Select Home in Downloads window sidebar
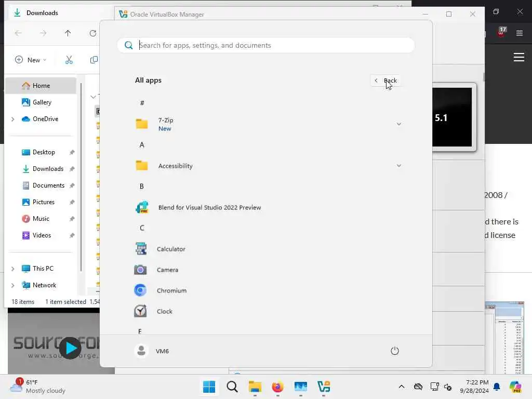Screen dimensions: 532x399 click(x=41, y=86)
